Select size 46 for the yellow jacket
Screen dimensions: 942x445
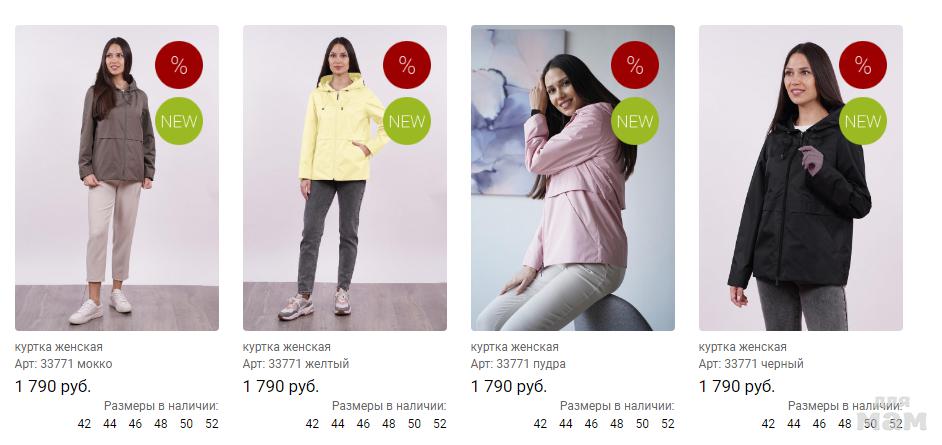pos(363,423)
